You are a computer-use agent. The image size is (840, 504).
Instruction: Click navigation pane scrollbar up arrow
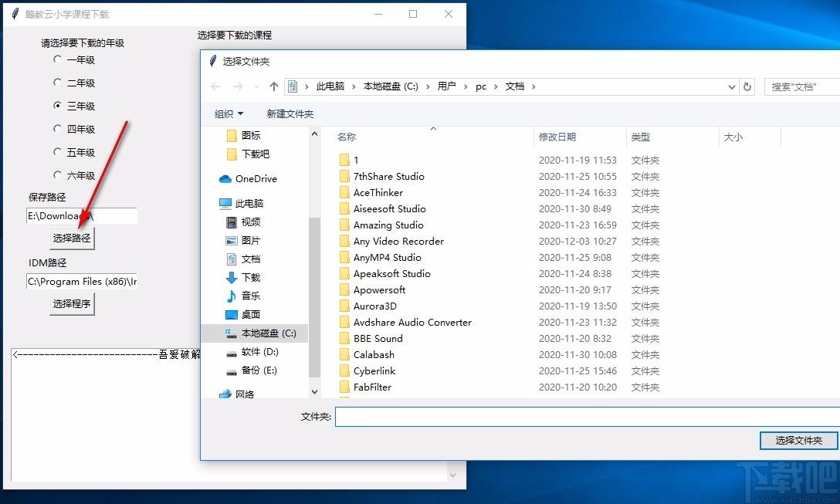tap(314, 134)
